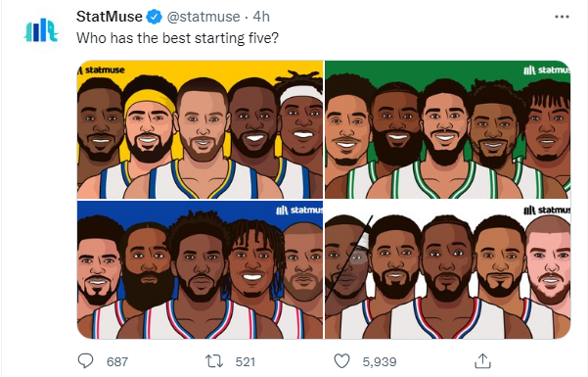Click the statmuse watermark on the blue image
This screenshot has height=377, width=588.
coord(299,210)
